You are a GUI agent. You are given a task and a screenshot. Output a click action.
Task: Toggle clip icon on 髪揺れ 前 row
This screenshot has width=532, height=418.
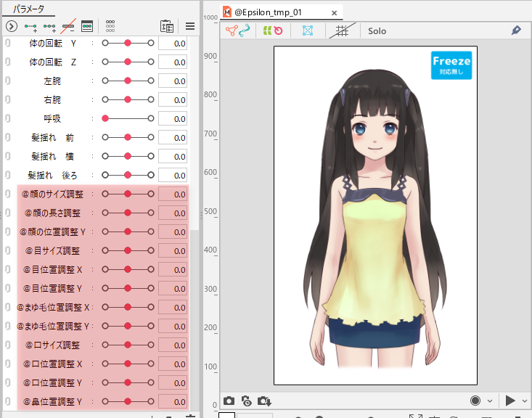pyautogui.click(x=8, y=137)
